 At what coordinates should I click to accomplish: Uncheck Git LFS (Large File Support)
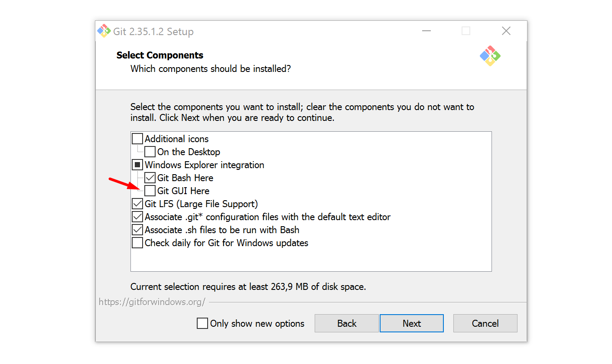click(x=137, y=204)
